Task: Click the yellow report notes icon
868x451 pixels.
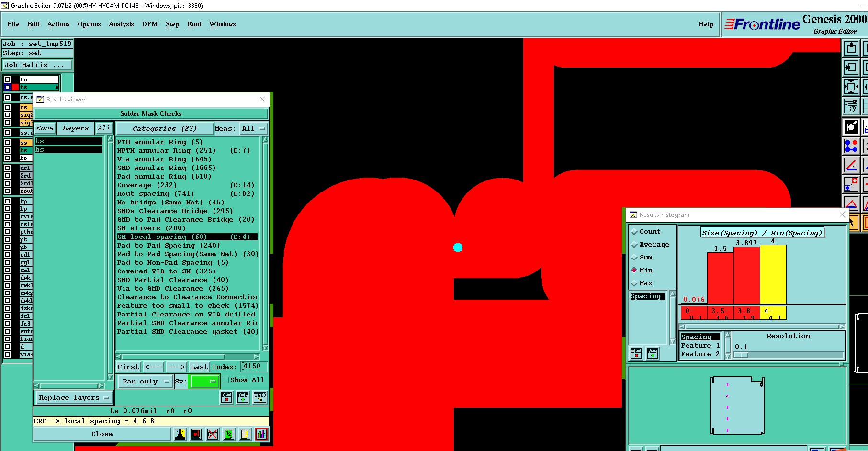Action: pyautogui.click(x=245, y=434)
